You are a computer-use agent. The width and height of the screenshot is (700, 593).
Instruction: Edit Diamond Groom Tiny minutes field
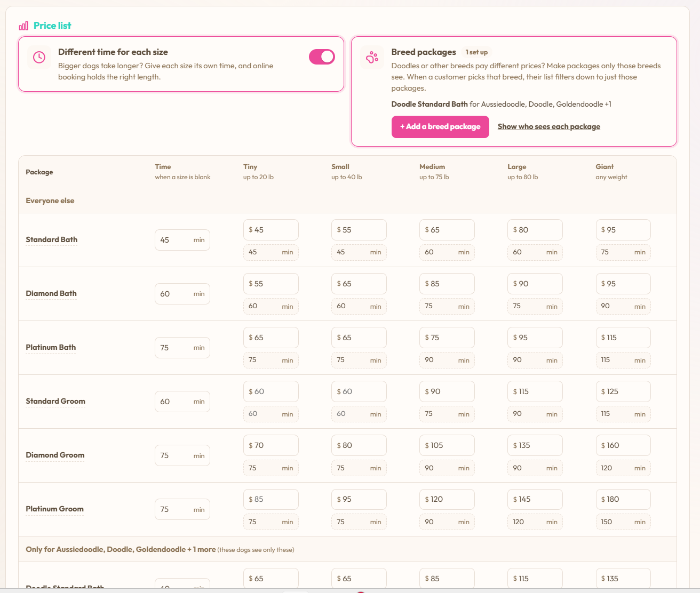point(271,468)
